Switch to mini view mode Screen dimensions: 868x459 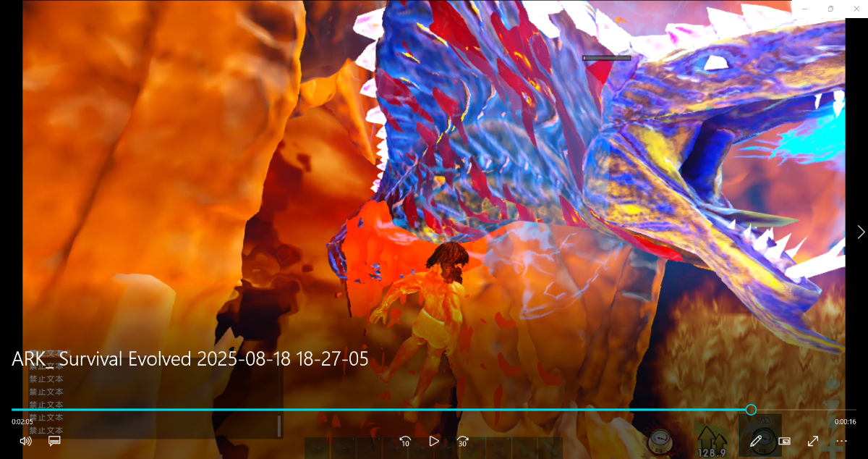pos(784,440)
